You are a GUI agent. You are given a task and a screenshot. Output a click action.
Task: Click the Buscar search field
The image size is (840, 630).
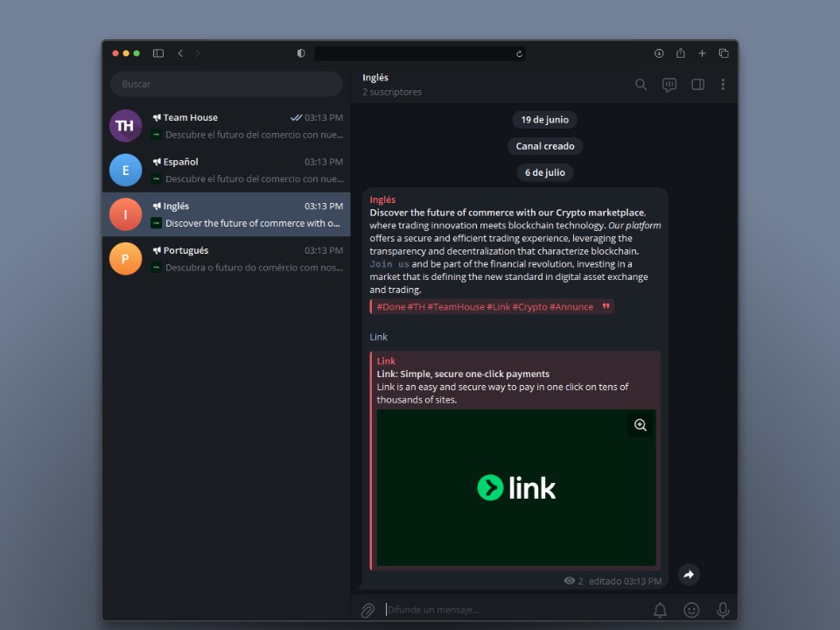(x=226, y=84)
